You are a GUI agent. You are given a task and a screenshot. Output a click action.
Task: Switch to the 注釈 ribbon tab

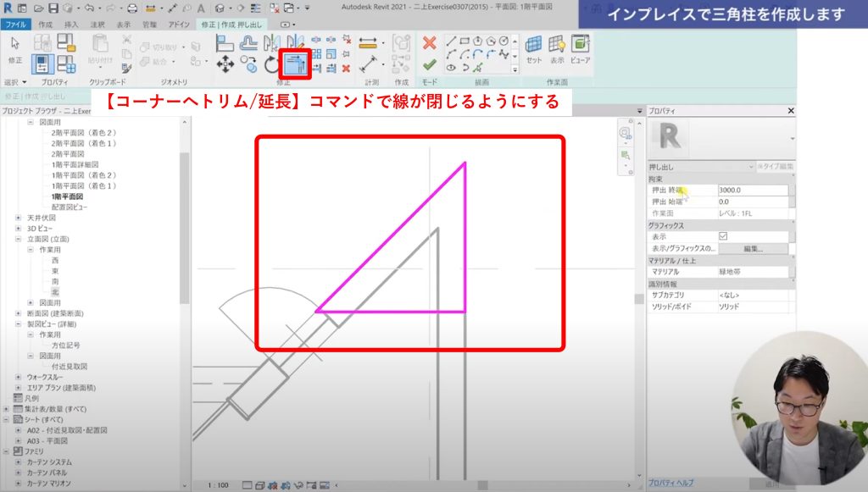(x=97, y=25)
